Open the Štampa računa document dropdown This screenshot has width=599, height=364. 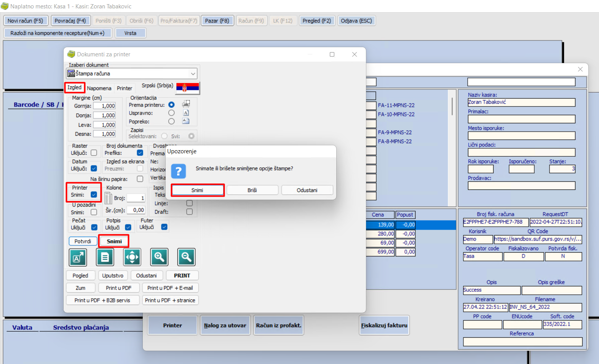click(x=132, y=73)
